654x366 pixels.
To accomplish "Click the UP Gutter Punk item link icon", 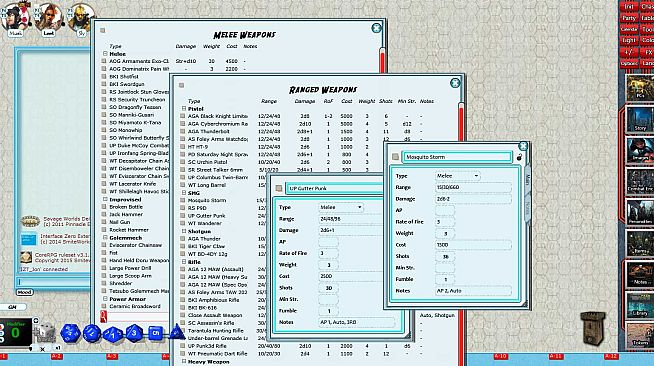I will [279, 188].
